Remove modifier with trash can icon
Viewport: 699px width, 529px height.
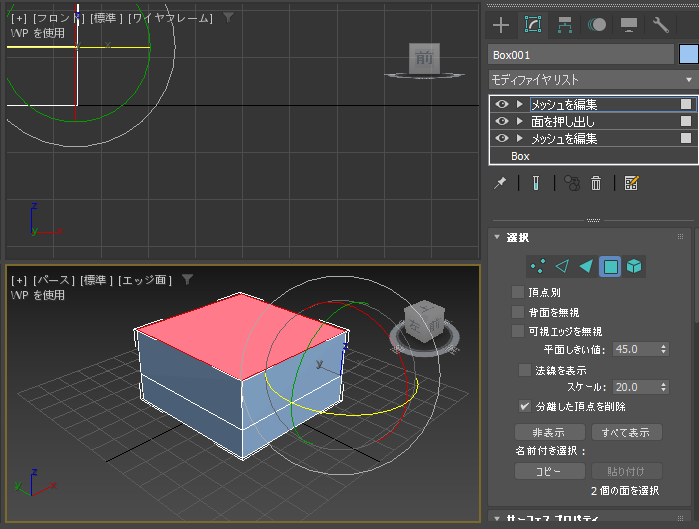[596, 183]
